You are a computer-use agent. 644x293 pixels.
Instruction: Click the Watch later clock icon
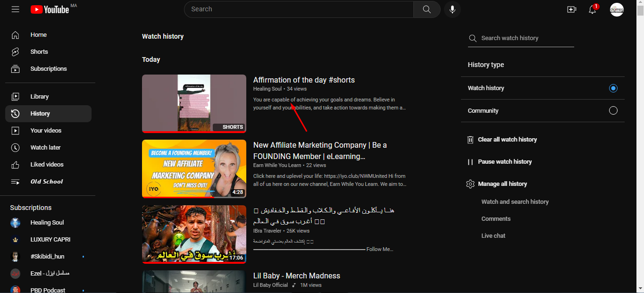click(x=16, y=148)
